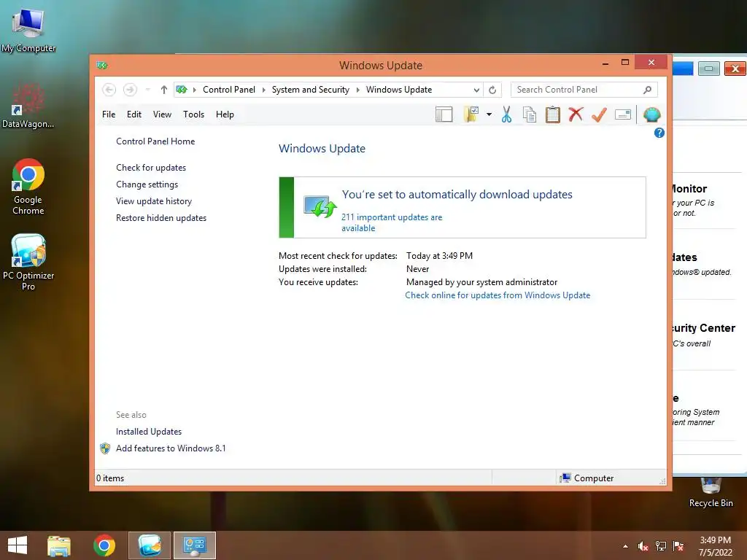Open File Explorer from taskbar
The image size is (747, 560).
click(59, 545)
